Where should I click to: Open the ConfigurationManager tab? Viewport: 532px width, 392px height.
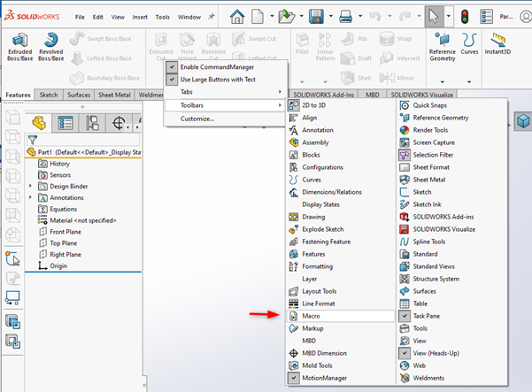92,122
